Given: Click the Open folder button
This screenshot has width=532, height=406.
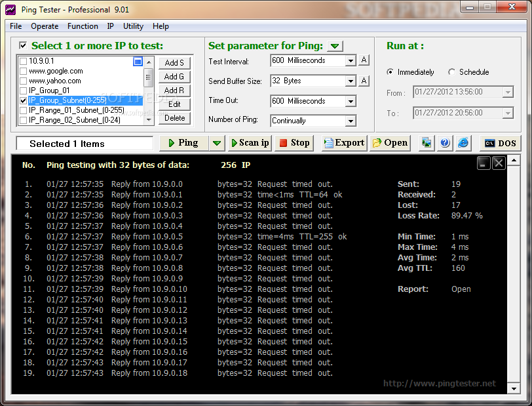Looking at the screenshot, I should (390, 143).
